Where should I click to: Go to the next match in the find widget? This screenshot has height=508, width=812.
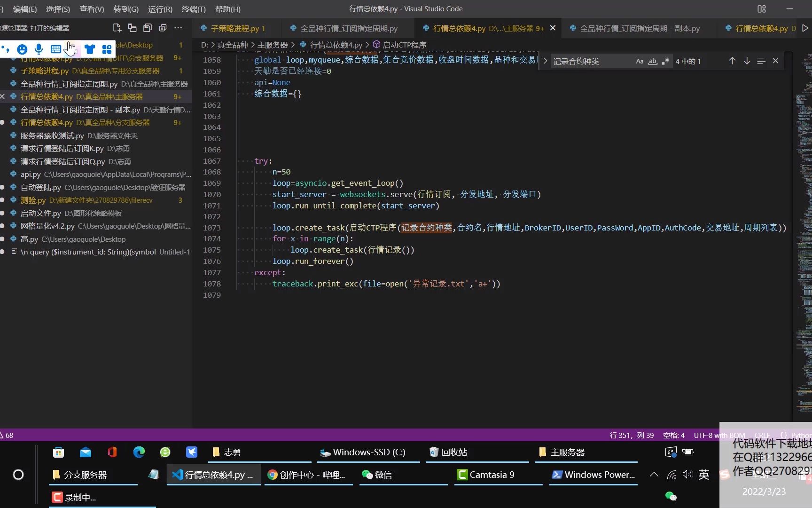point(747,61)
